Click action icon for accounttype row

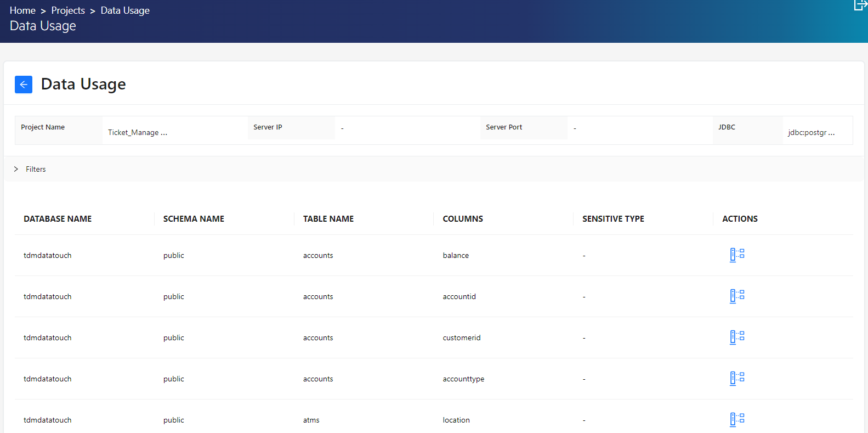[x=737, y=378]
